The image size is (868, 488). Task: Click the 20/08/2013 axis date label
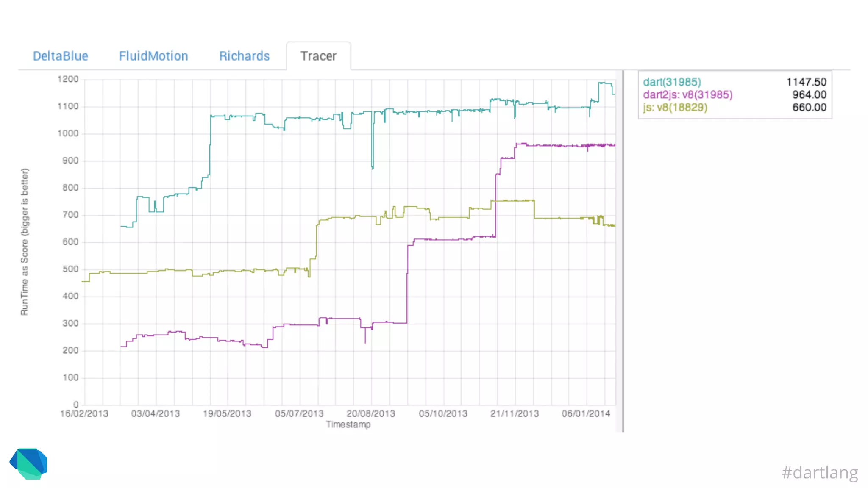pos(370,413)
